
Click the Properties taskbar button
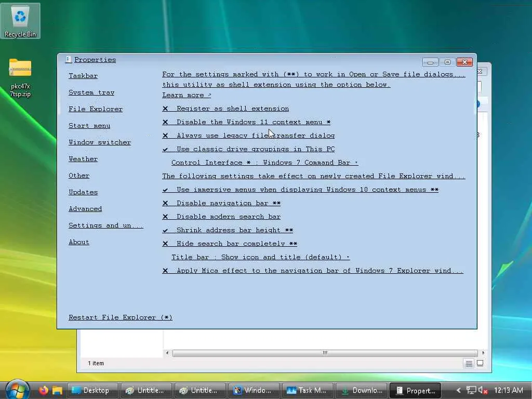click(415, 391)
